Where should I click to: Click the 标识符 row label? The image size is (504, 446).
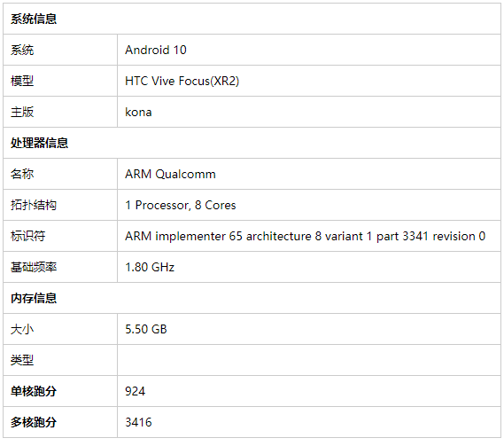coord(28,236)
